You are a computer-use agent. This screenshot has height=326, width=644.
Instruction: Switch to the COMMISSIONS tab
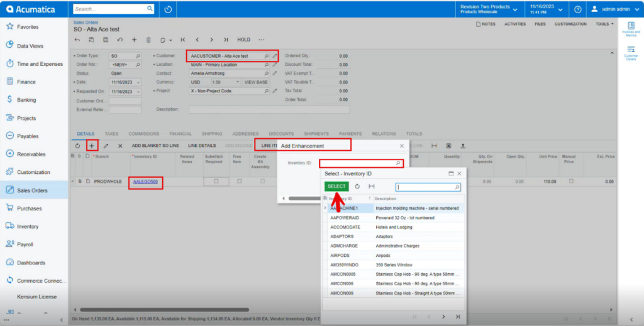[x=144, y=134]
